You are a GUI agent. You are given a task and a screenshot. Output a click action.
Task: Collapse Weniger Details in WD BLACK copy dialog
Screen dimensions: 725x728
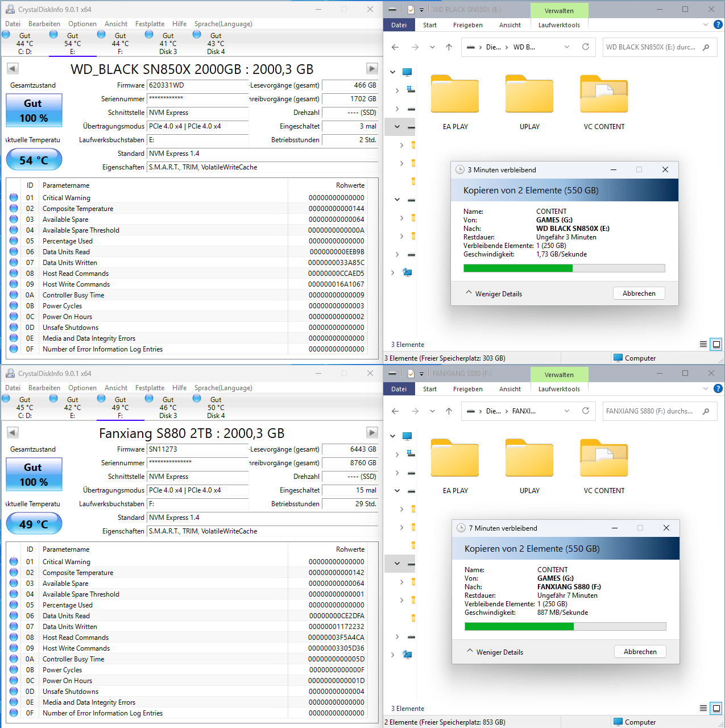pos(494,293)
